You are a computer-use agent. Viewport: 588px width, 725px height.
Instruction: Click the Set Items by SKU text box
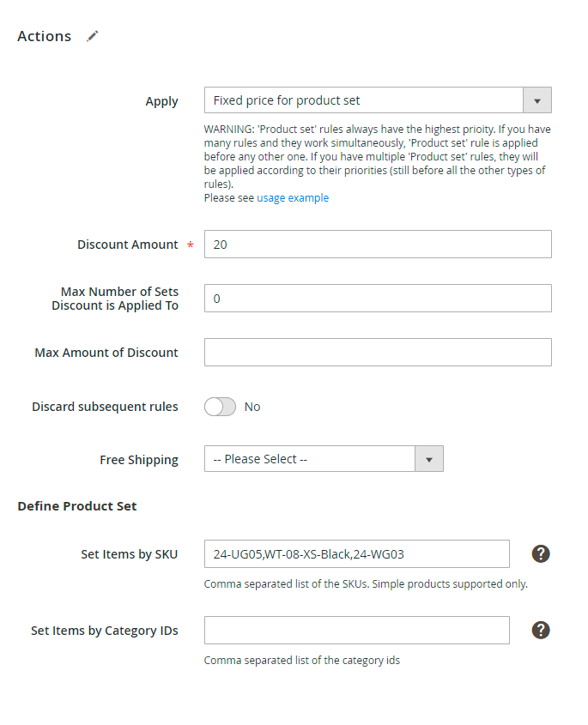[x=357, y=554]
